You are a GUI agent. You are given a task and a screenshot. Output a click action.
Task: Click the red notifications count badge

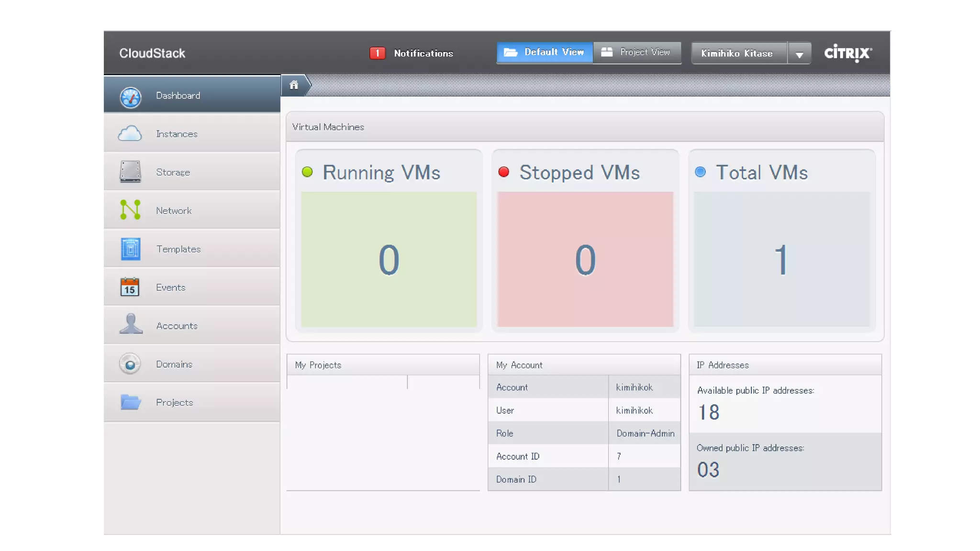point(377,53)
